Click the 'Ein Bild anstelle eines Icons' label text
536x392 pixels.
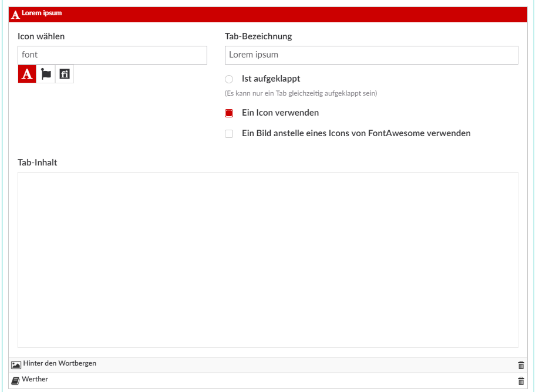point(356,133)
